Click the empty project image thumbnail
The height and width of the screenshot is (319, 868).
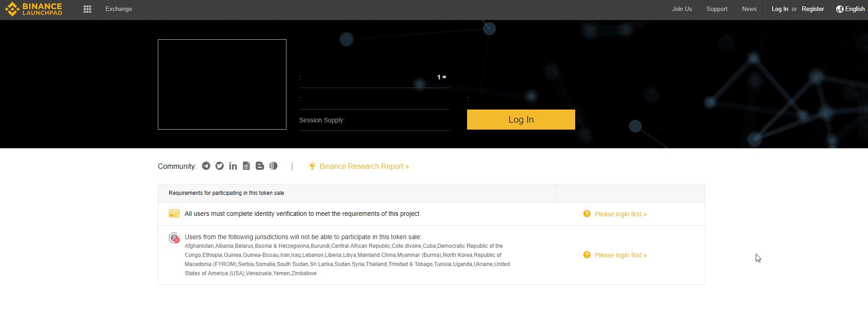tap(222, 84)
